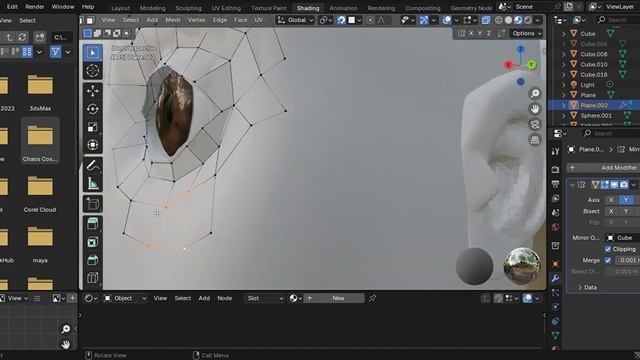Expand Sphere.001 in outliner

[x=564, y=116]
